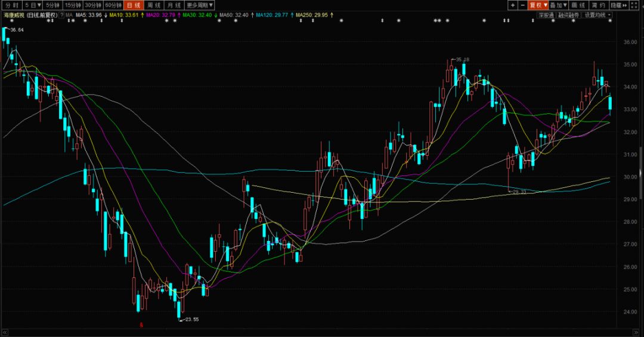Open the 5日 period dropdown
The height and width of the screenshot is (337, 644).
[x=33, y=5]
